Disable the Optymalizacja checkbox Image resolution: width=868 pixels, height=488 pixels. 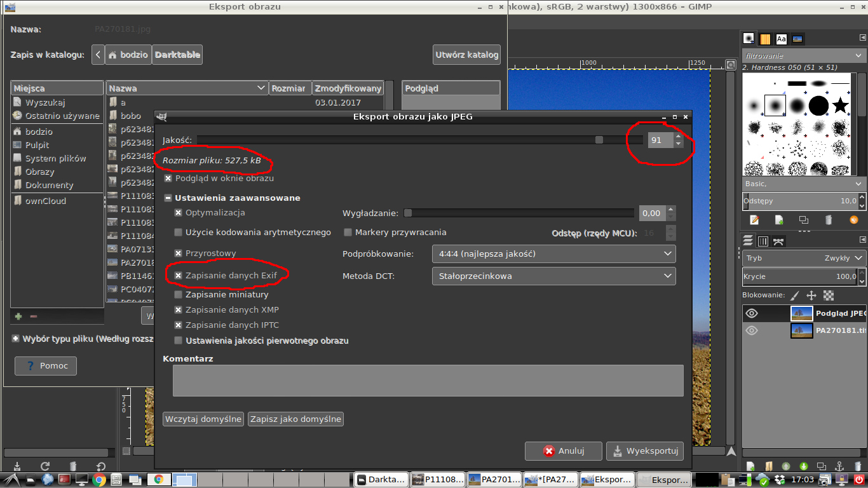pyautogui.click(x=179, y=213)
